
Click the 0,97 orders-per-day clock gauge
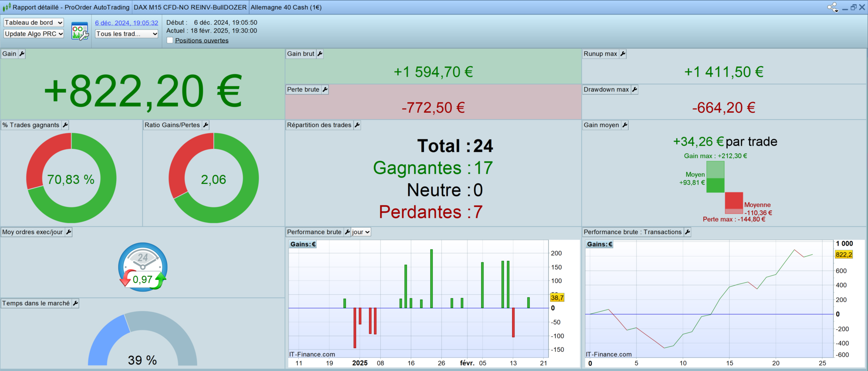[x=143, y=267]
